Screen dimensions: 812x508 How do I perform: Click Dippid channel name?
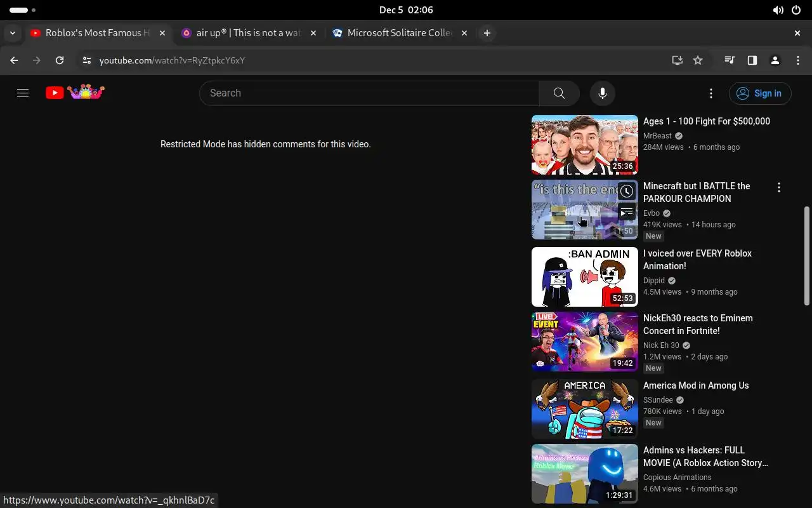tap(654, 281)
